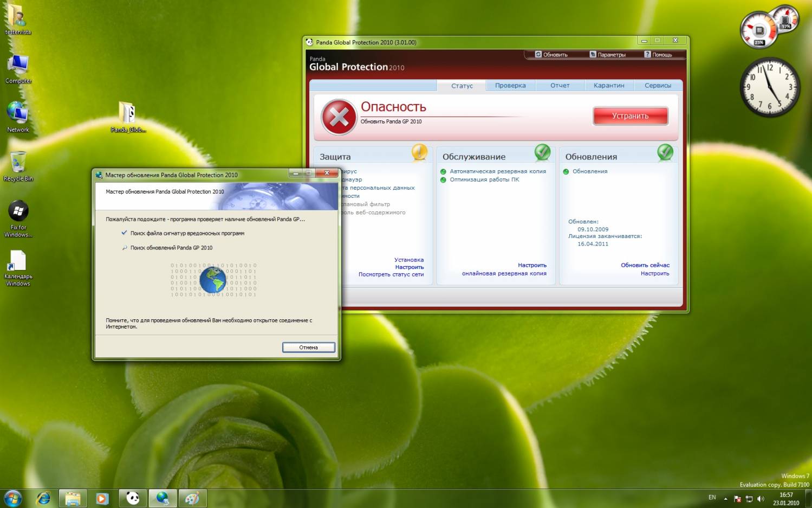Open Windows Media Player from taskbar
Image resolution: width=812 pixels, height=508 pixels.
102,498
